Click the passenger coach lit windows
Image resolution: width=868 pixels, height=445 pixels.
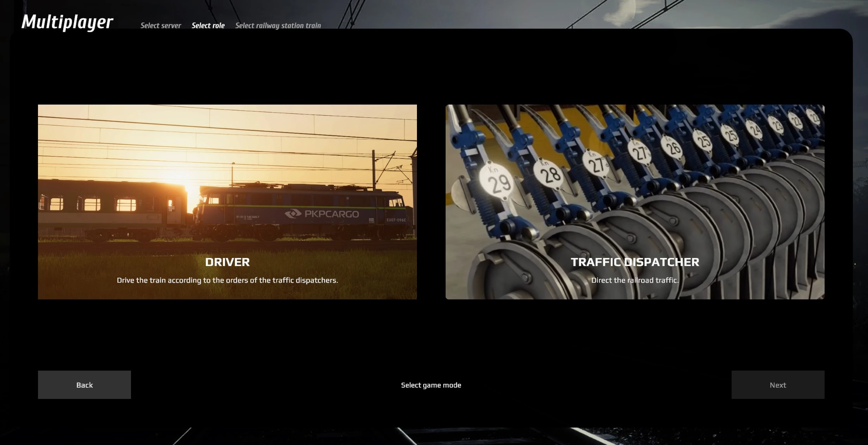(93, 204)
